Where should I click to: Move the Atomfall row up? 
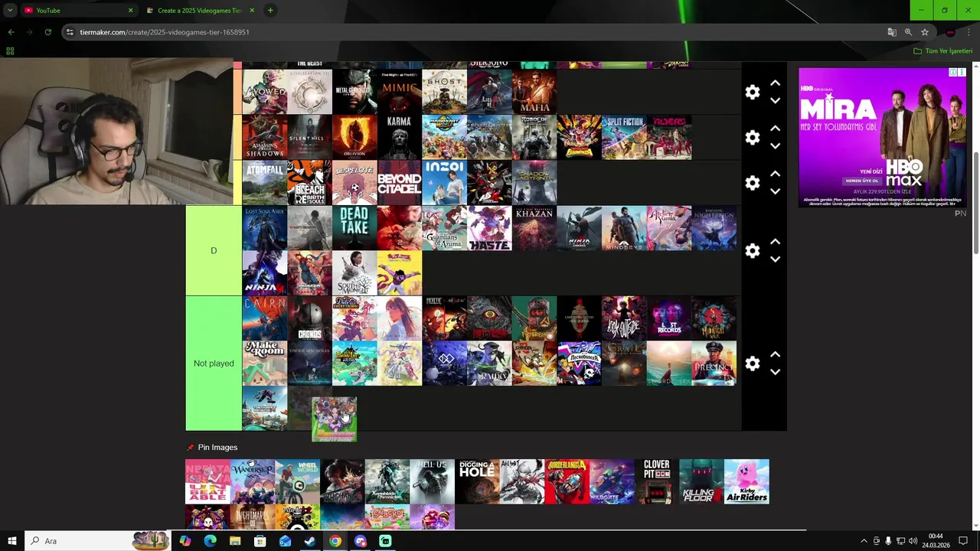[775, 174]
